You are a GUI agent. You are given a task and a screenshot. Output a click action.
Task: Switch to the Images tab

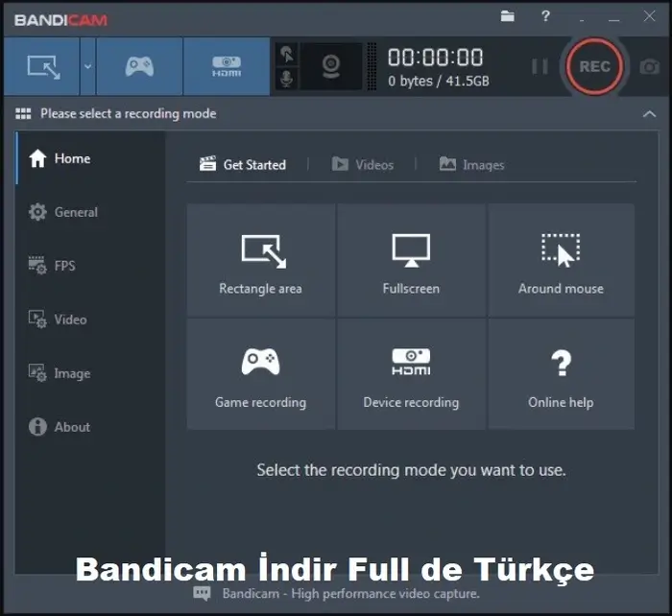tap(472, 164)
